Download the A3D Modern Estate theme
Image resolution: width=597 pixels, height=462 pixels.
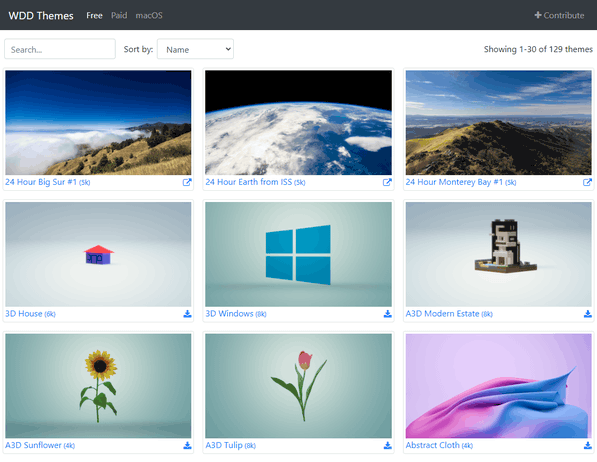click(588, 314)
